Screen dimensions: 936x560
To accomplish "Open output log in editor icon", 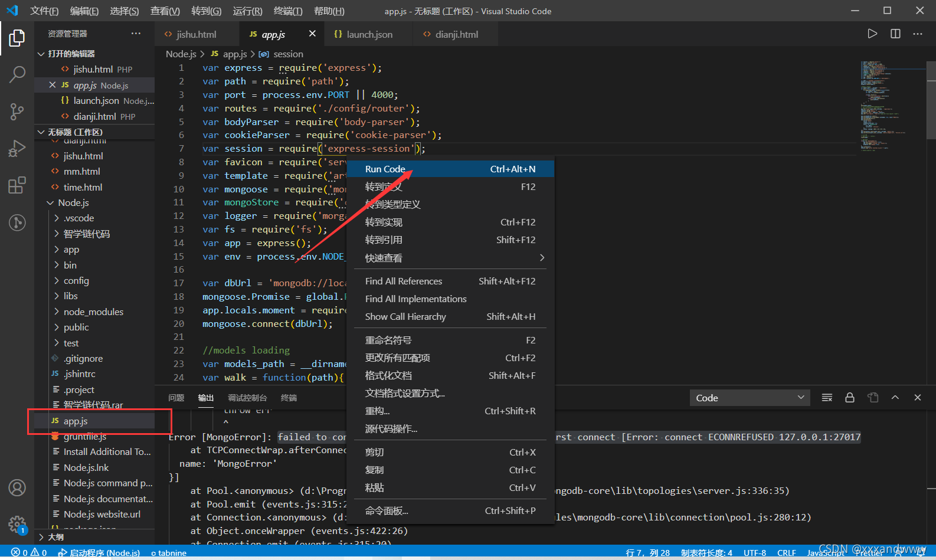I will point(873,398).
